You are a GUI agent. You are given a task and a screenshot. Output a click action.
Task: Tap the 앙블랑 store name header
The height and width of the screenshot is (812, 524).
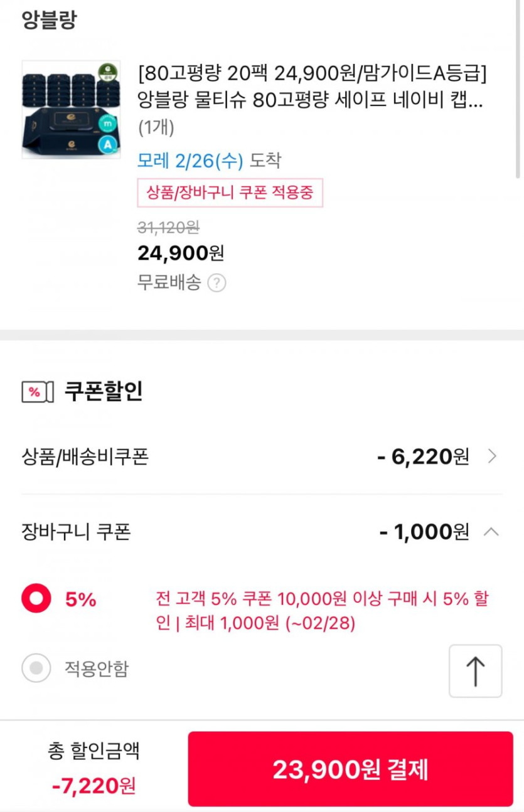point(49,21)
